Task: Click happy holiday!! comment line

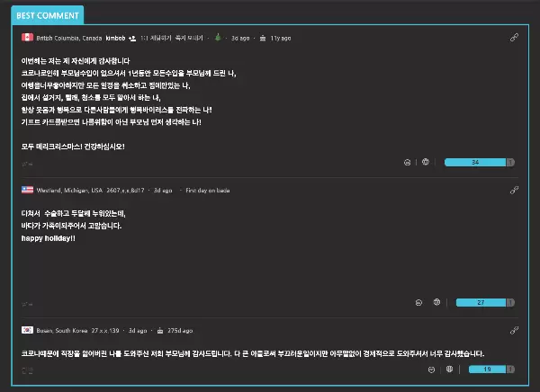Action: click(x=49, y=238)
